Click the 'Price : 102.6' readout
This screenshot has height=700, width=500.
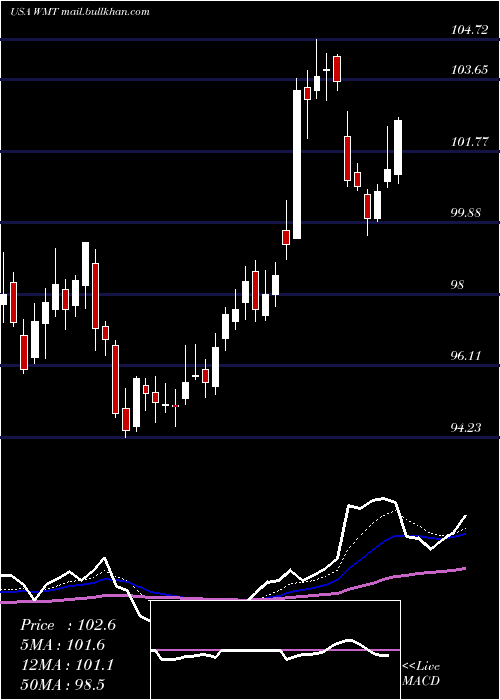click(x=68, y=625)
